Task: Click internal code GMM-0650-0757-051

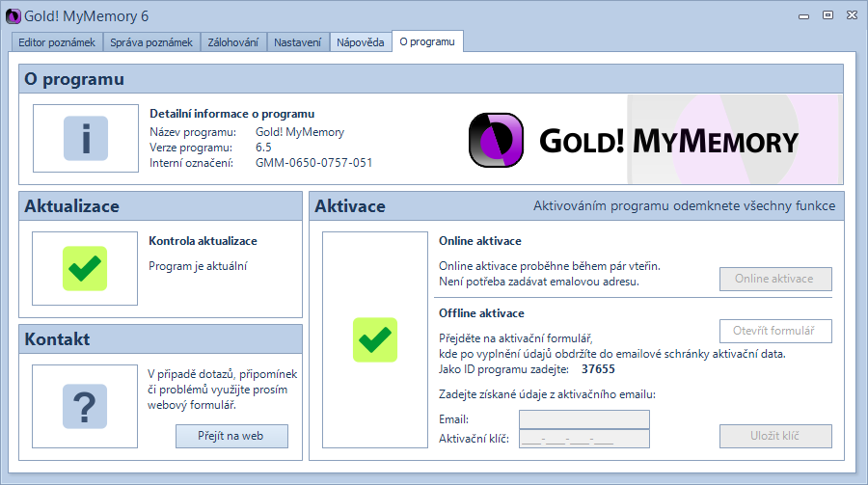Action: coord(313,163)
